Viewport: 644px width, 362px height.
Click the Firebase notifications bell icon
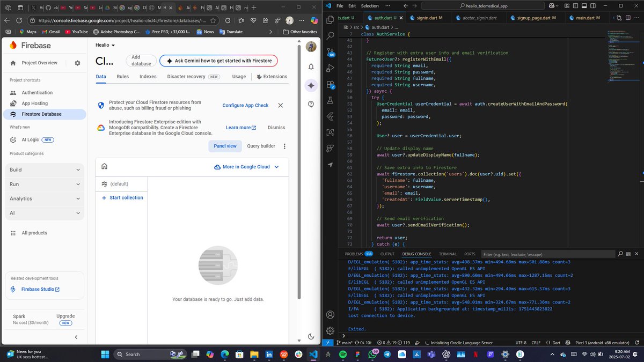(x=311, y=67)
